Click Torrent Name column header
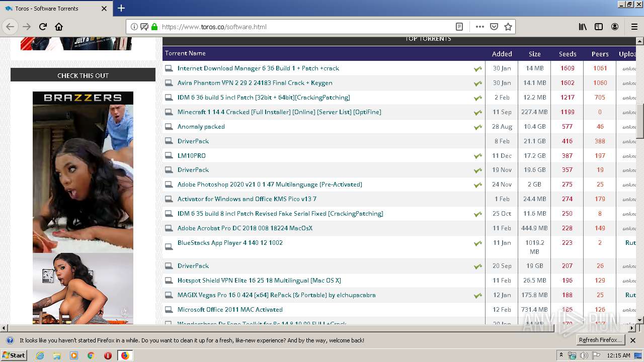 point(185,53)
